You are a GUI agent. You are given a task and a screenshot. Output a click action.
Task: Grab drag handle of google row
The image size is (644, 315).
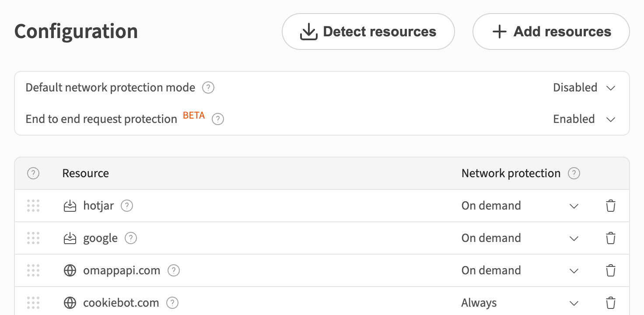click(x=33, y=238)
